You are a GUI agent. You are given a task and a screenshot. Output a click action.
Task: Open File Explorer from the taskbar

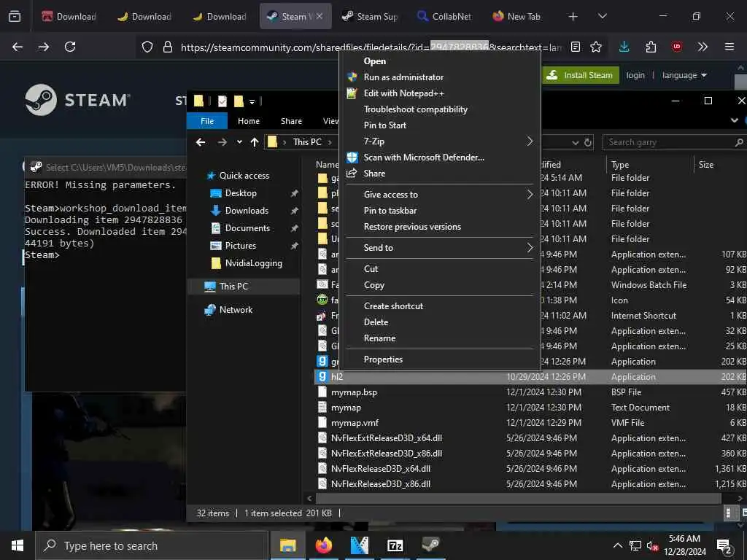point(287,545)
